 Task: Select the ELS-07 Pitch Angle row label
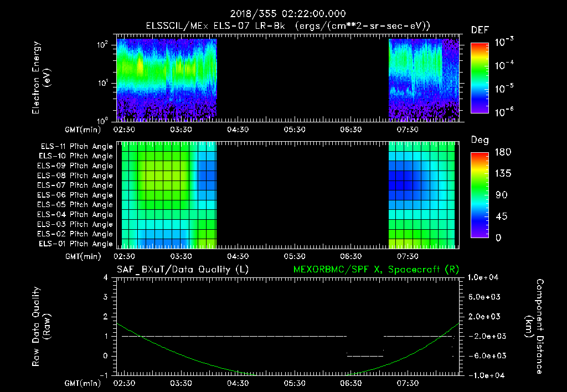click(75, 185)
